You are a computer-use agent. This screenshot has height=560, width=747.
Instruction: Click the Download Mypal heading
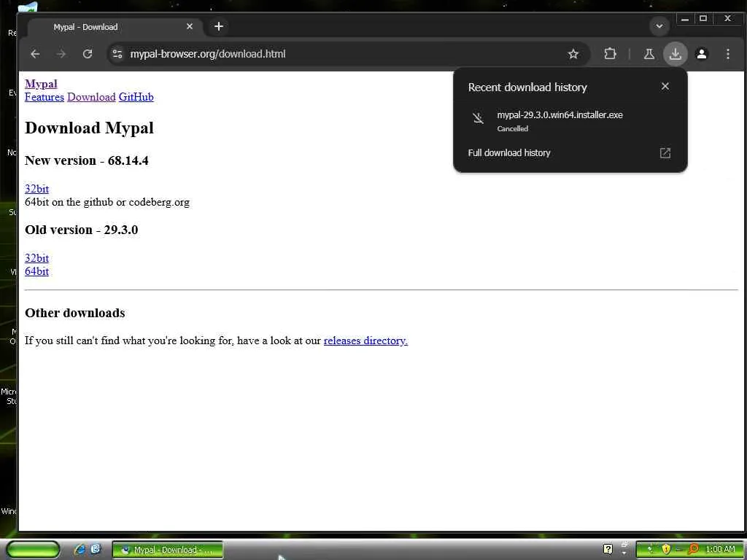(89, 128)
